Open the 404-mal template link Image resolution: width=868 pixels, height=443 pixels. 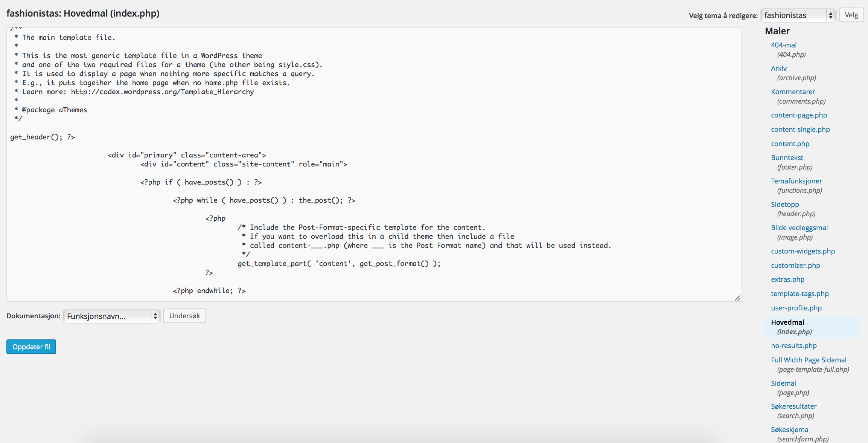784,45
